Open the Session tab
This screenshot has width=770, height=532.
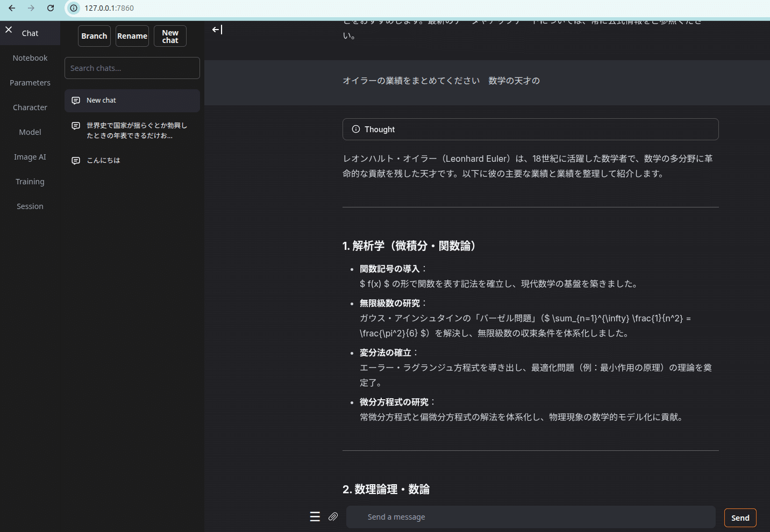point(30,206)
